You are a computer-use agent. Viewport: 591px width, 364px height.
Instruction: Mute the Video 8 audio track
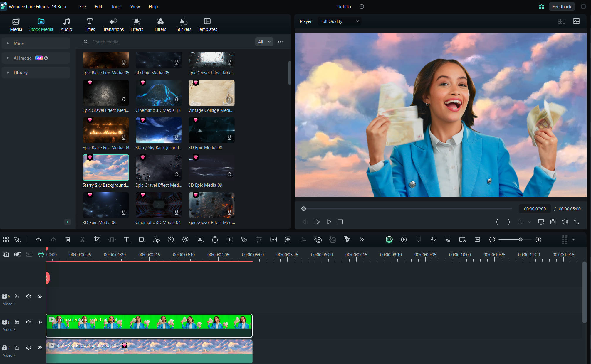(x=27, y=322)
